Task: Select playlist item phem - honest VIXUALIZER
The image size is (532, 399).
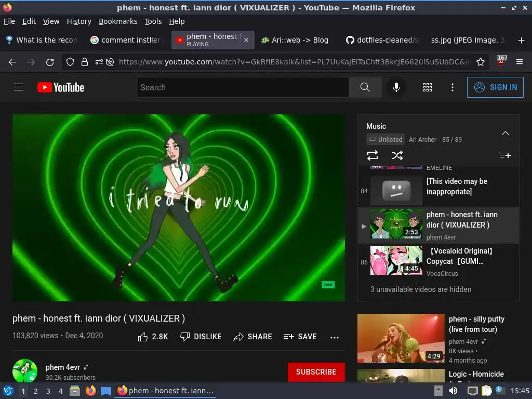Action: point(438,225)
